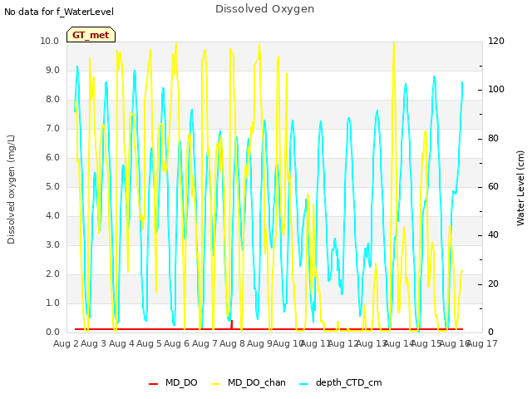Click the 9.0 left axis value
Screen dimensions: 532x399
(52, 70)
